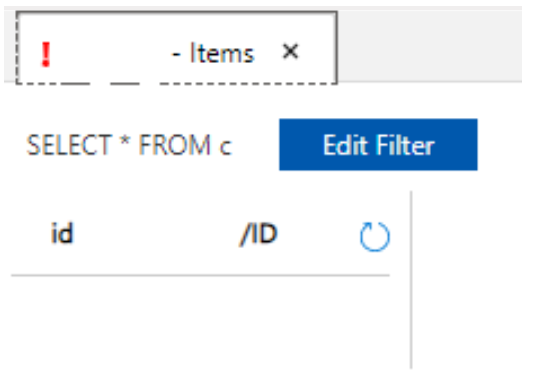Click the vertical splitter beside items list

pos(411,280)
